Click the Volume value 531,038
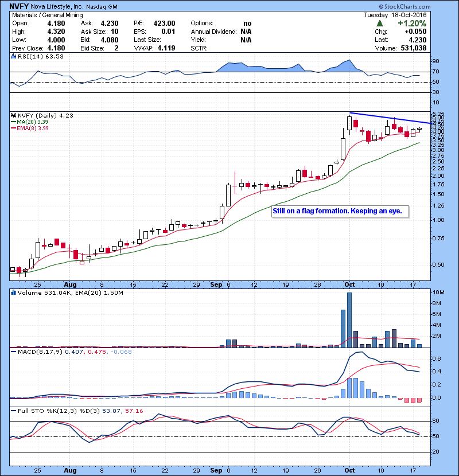The width and height of the screenshot is (459, 476). click(414, 48)
